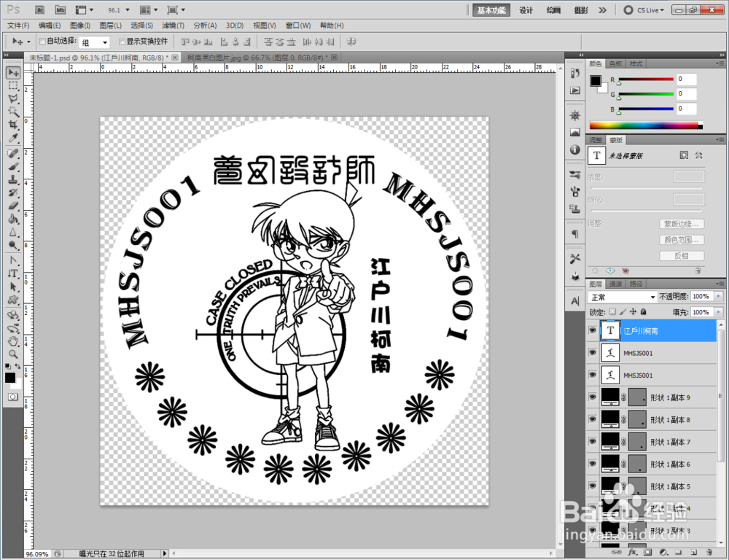Open the opacity 不透明度 slider arrow
The width and height of the screenshot is (729, 560).
pos(719,296)
